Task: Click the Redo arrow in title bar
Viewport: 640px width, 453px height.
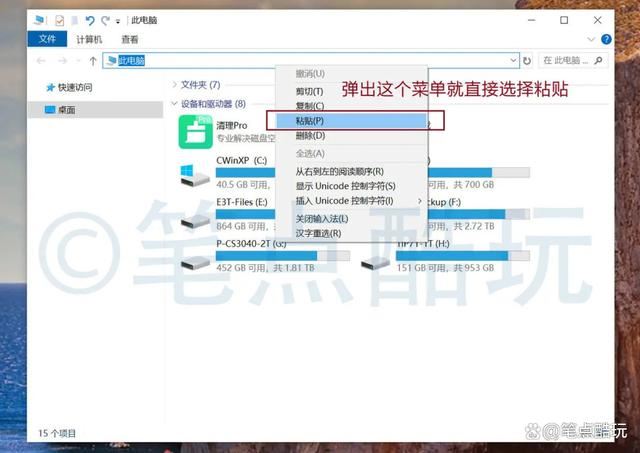Action: click(x=105, y=20)
